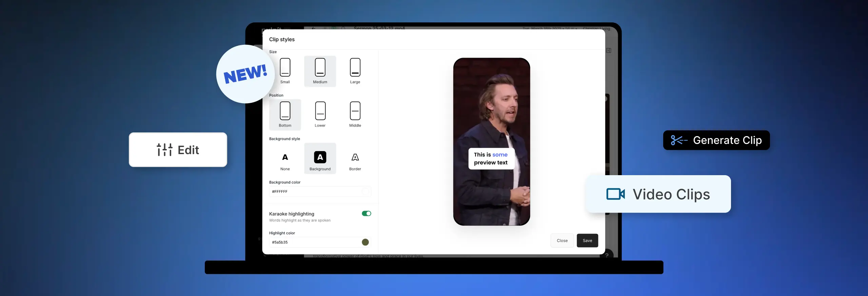Open the Video Clips card

(x=658, y=194)
